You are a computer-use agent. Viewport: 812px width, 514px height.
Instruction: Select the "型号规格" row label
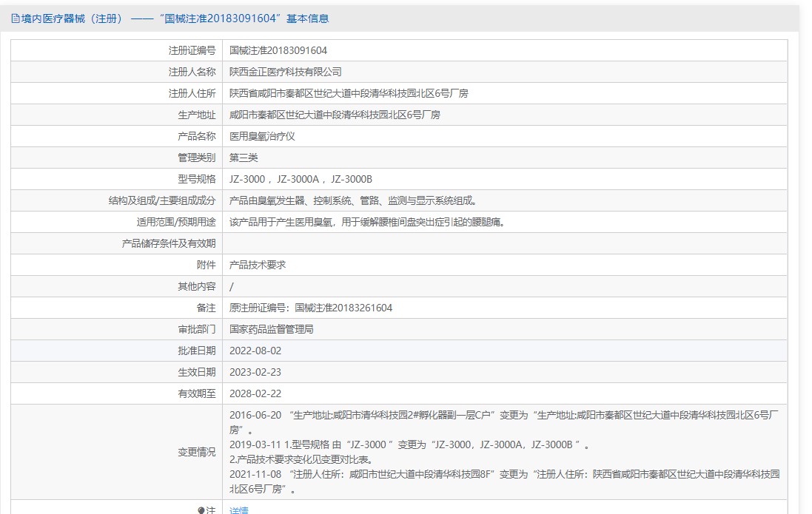(196, 179)
